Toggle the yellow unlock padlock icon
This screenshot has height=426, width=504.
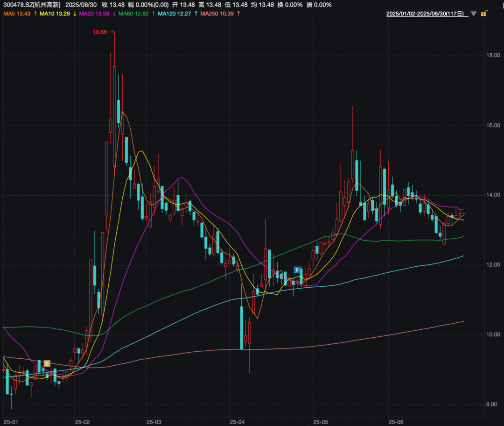coord(484,14)
